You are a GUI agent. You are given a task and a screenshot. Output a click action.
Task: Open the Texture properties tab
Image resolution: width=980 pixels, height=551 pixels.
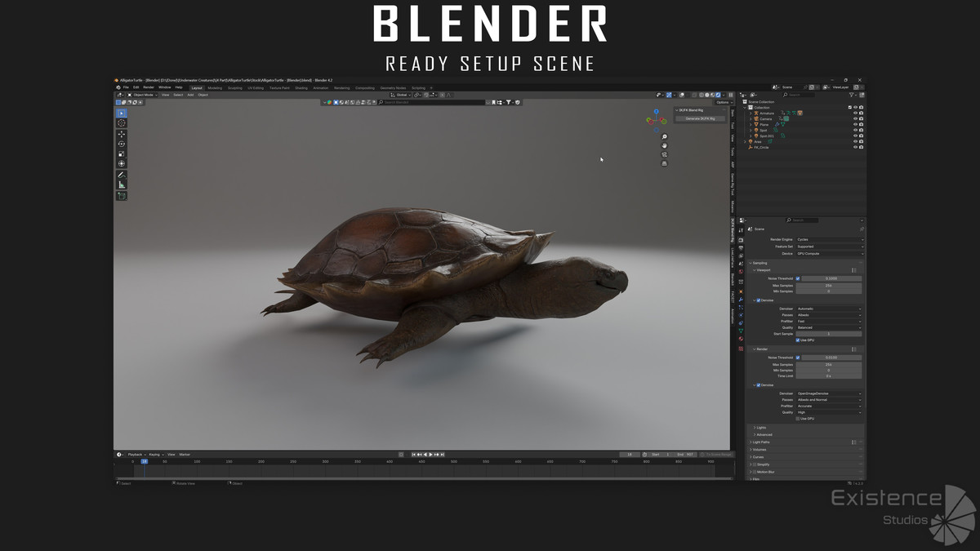pos(741,348)
